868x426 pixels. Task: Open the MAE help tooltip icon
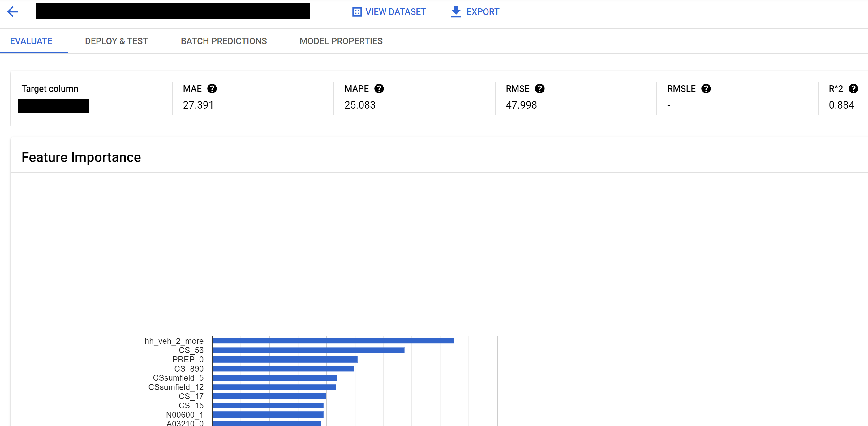tap(212, 88)
